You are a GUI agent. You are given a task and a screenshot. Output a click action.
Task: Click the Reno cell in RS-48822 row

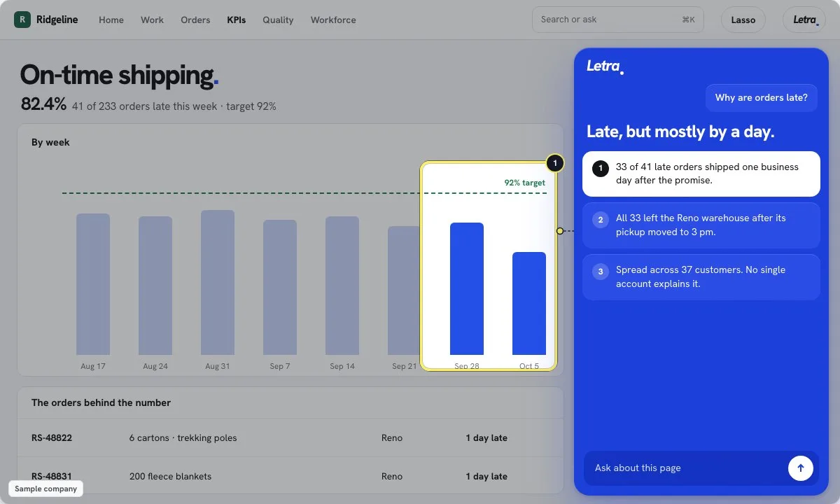click(392, 438)
